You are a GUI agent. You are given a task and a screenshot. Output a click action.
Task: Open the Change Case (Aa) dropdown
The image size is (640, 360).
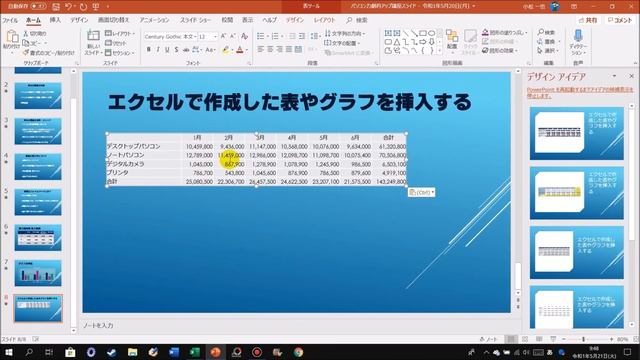point(210,50)
